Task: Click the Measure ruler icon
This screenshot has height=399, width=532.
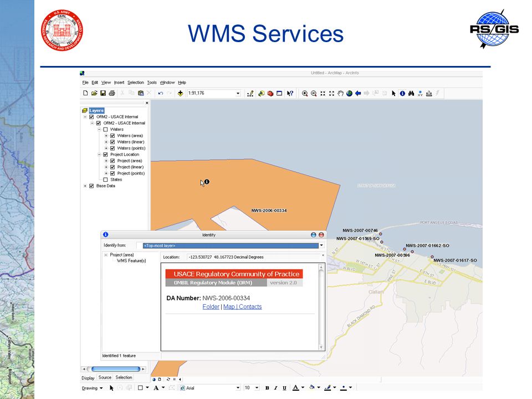Action: 429,93
